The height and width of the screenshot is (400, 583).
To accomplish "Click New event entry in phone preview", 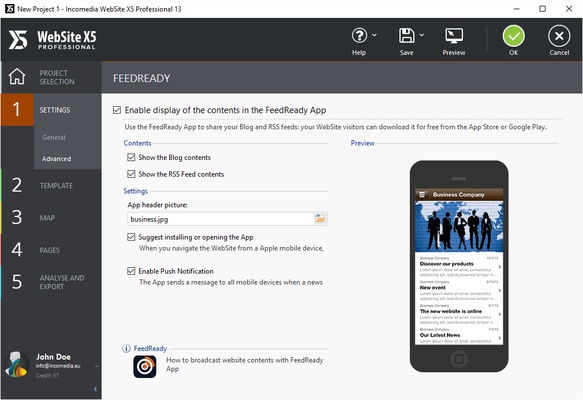I will 459,291.
